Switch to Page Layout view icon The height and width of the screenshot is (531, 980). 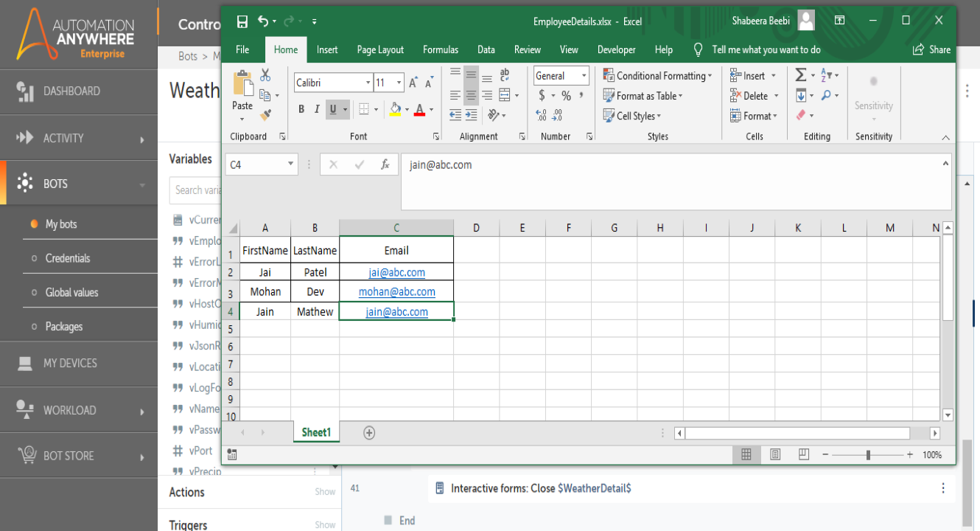coord(775,454)
